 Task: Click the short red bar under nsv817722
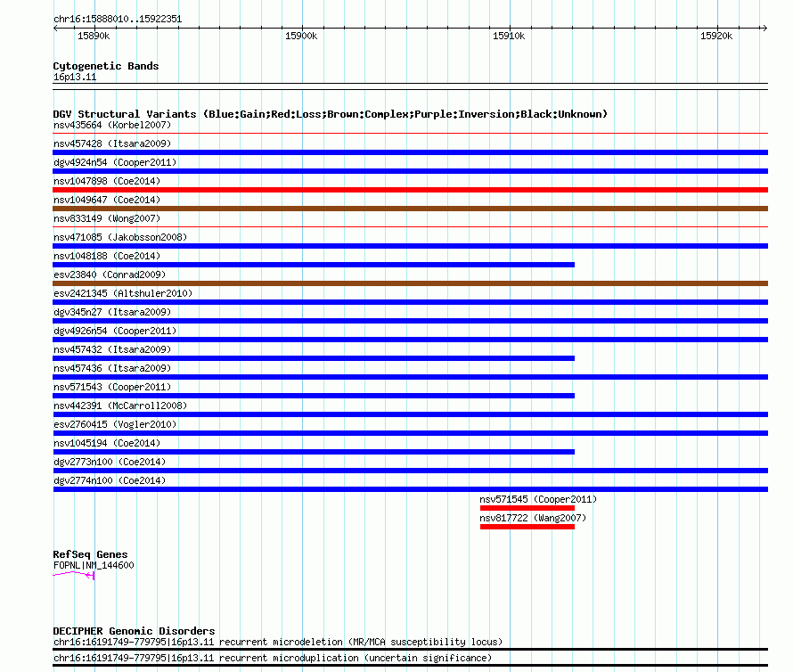[x=527, y=527]
